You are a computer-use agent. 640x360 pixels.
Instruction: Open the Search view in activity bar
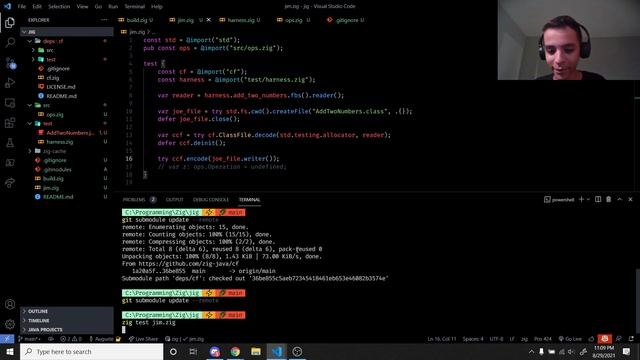coord(10,42)
